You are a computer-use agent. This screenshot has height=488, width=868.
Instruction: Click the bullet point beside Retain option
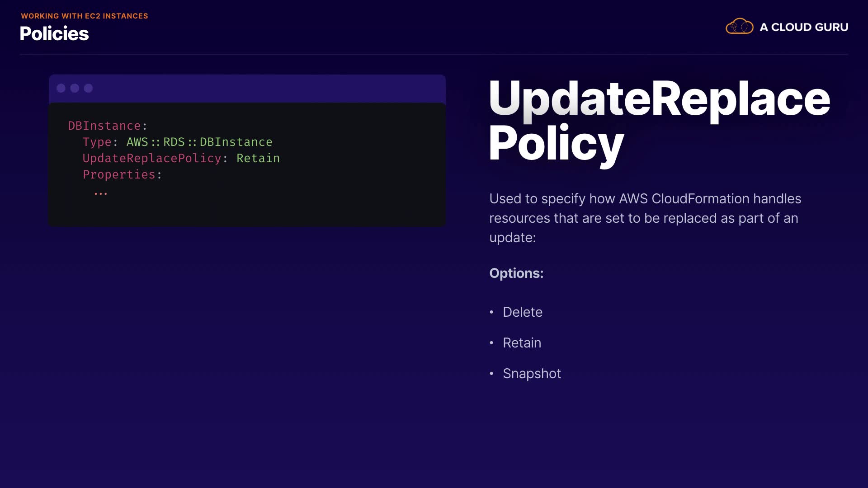tap(491, 343)
